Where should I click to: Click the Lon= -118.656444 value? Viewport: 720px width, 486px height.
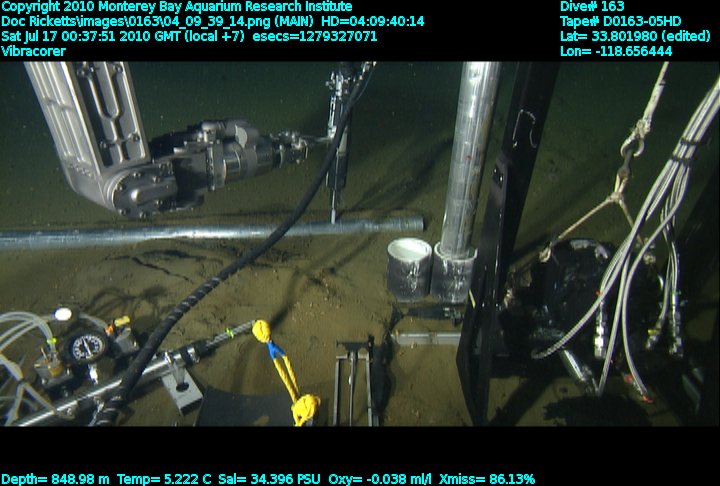click(x=616, y=51)
